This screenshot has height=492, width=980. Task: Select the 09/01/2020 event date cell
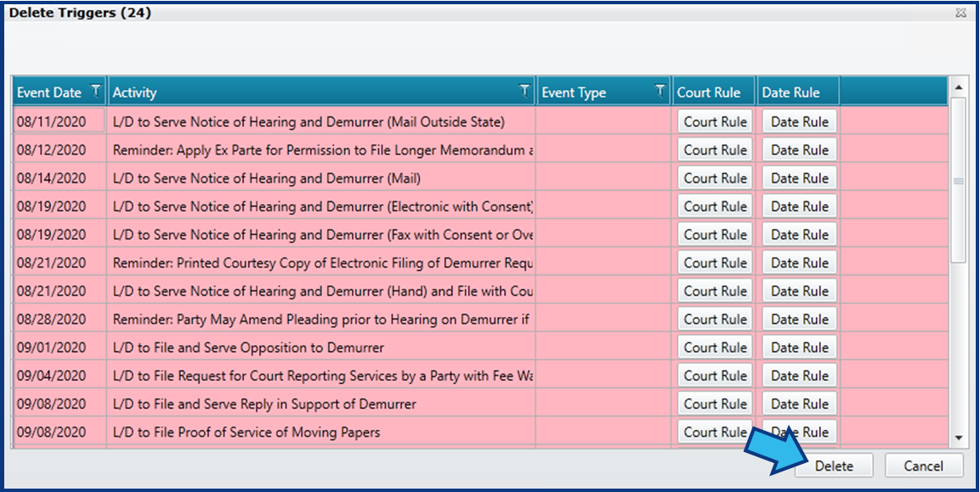click(59, 347)
